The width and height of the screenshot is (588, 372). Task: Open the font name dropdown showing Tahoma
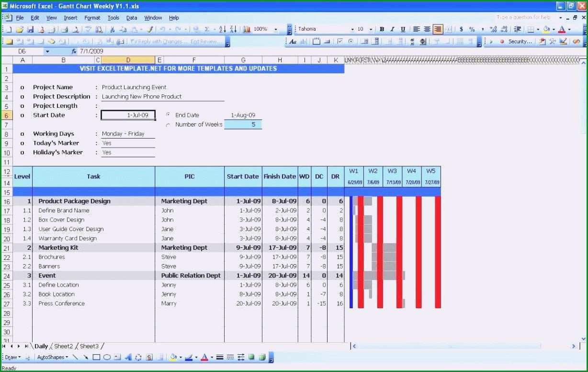(x=352, y=29)
